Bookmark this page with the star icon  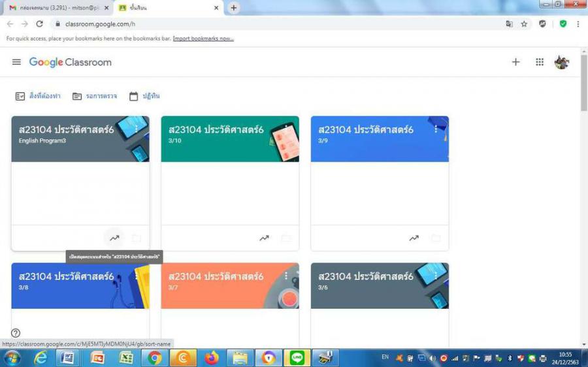pos(524,24)
